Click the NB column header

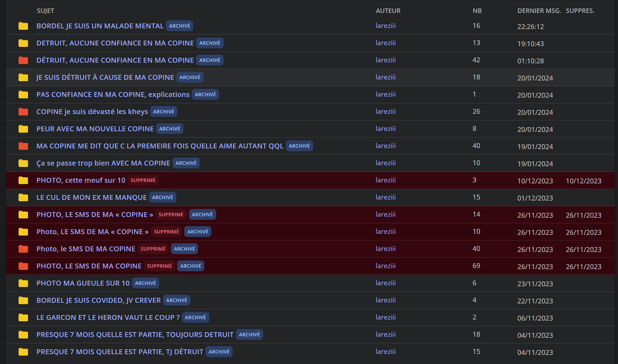pos(477,11)
